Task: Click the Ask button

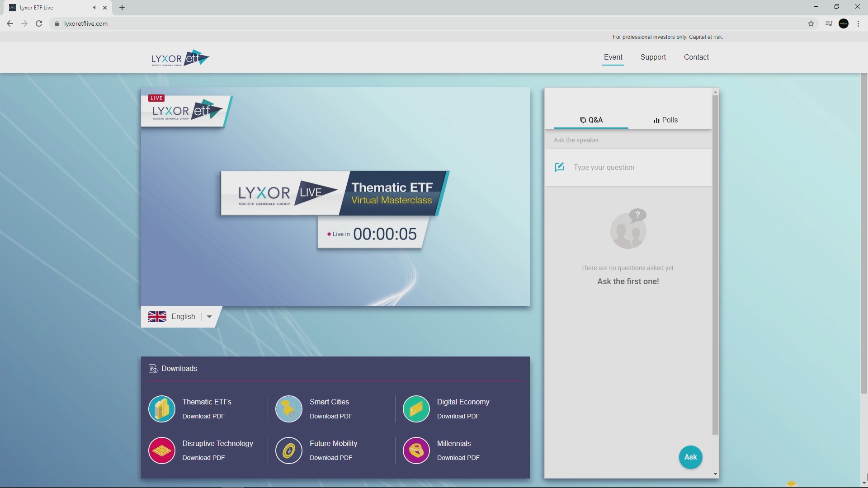Action: (691, 457)
